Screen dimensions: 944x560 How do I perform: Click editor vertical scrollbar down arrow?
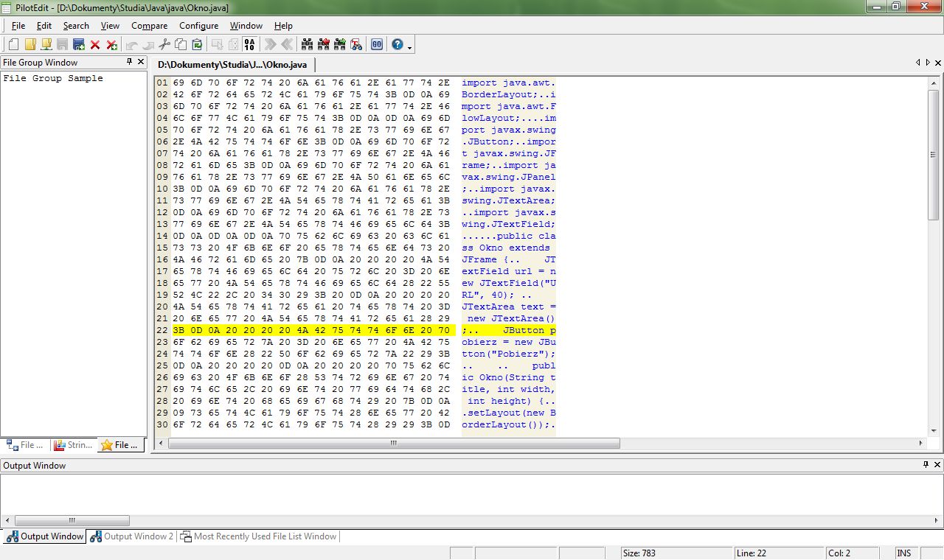point(933,430)
